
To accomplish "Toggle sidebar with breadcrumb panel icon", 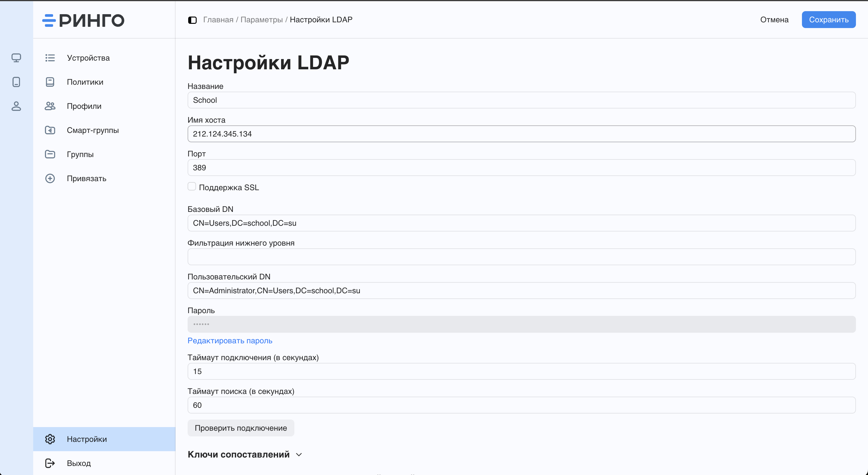I will click(x=192, y=20).
